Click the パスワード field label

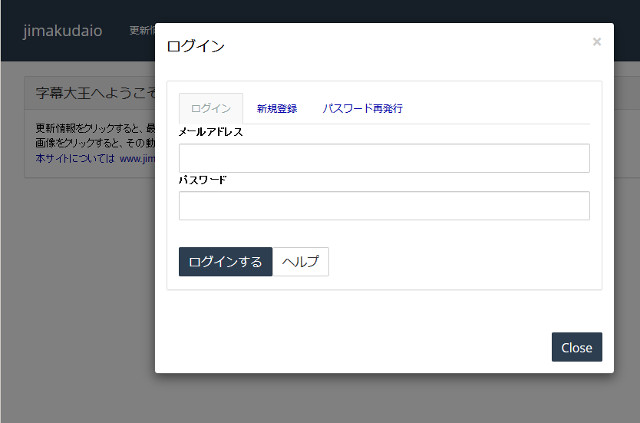coord(203,180)
